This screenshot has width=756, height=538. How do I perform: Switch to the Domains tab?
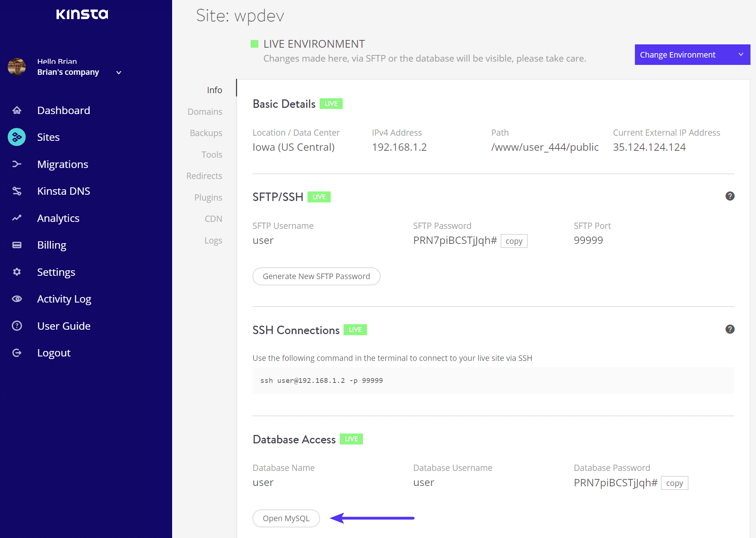(205, 111)
